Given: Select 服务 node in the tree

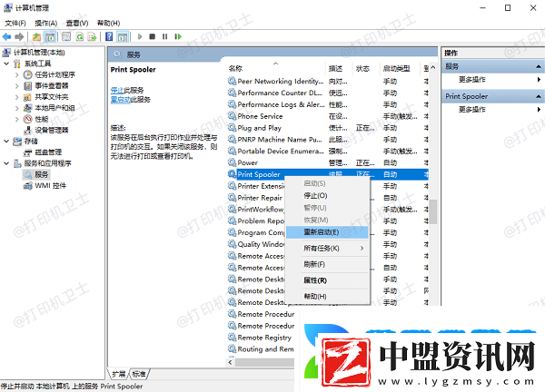Looking at the screenshot, I should (x=42, y=174).
